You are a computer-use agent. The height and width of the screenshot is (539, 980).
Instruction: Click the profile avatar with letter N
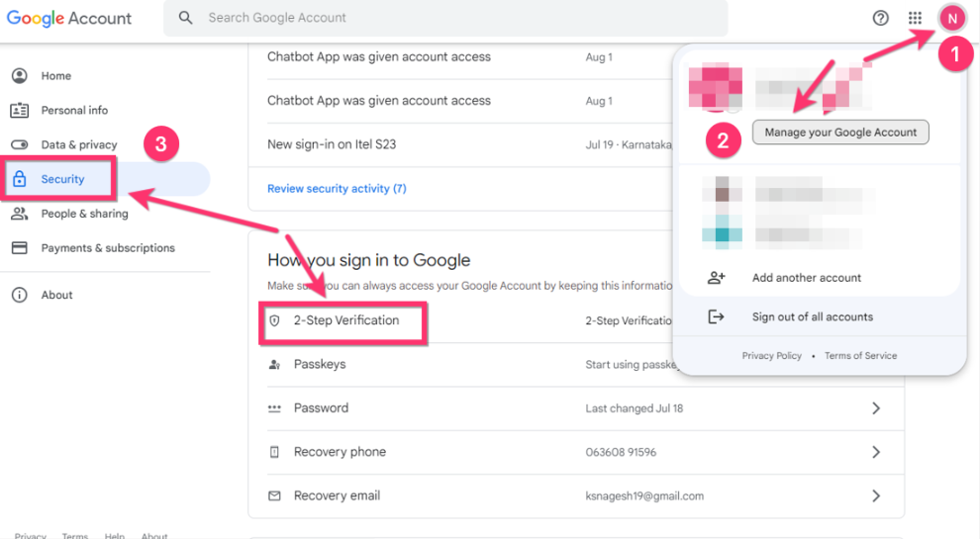point(951,18)
